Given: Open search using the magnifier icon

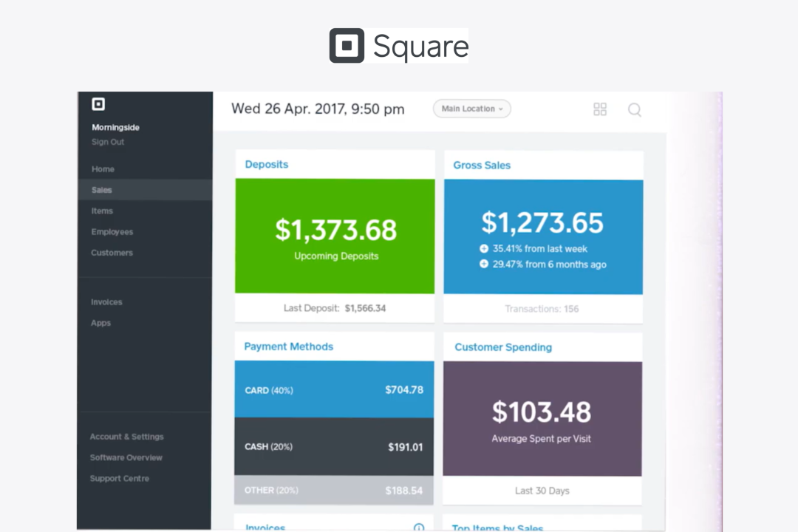Looking at the screenshot, I should pos(634,109).
